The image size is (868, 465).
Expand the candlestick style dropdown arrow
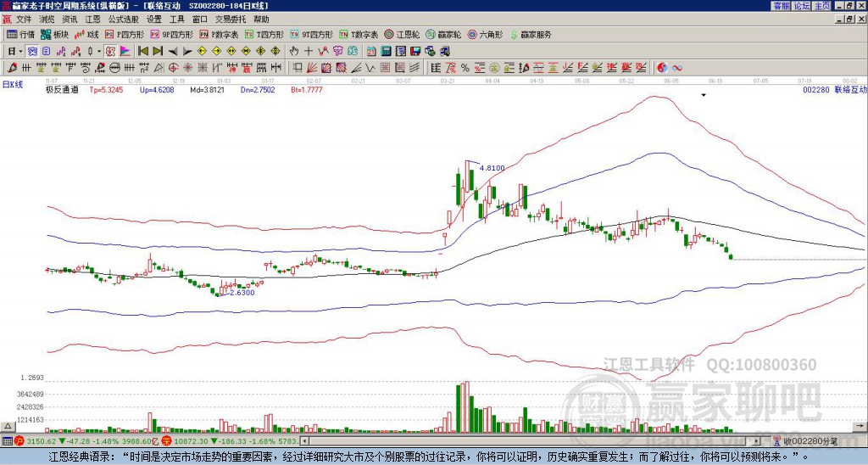[99, 52]
